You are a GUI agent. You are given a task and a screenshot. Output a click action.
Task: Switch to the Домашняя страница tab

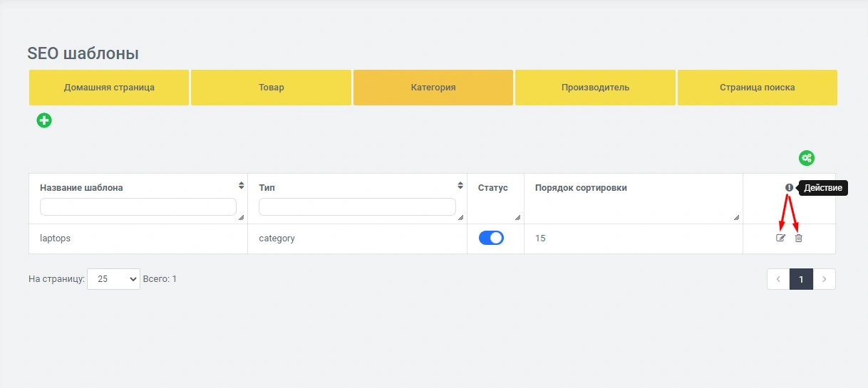tap(109, 88)
